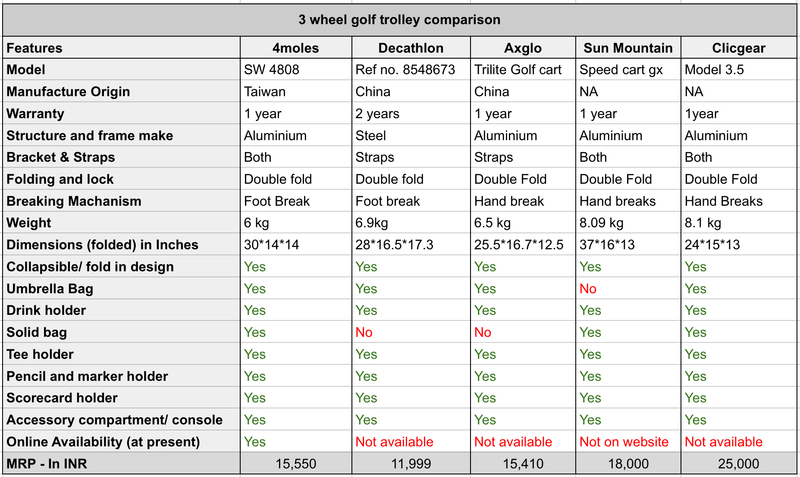Viewport: 800px width, 477px height.
Task: Select the 'Axglo' header cell
Action: (x=523, y=47)
